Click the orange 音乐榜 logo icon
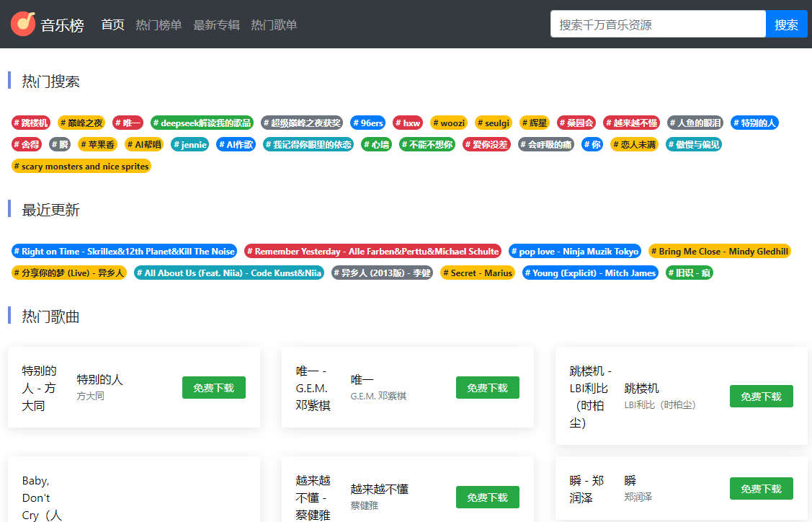The image size is (812, 522). click(x=23, y=24)
